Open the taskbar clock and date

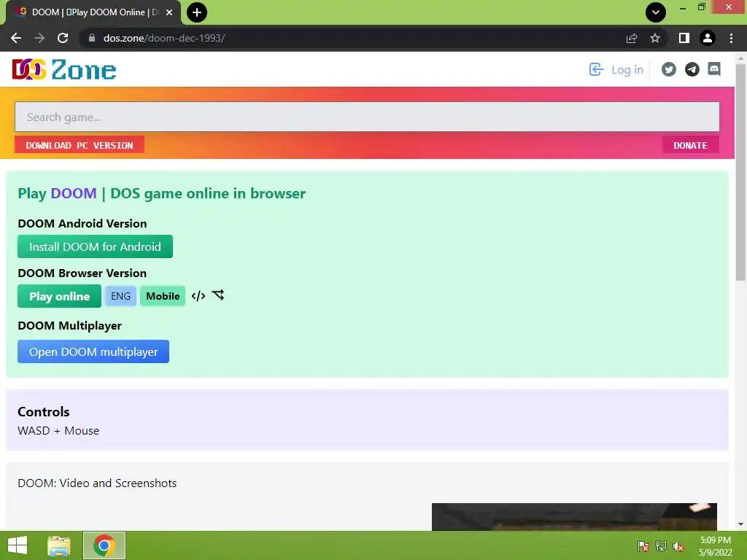[715, 546]
